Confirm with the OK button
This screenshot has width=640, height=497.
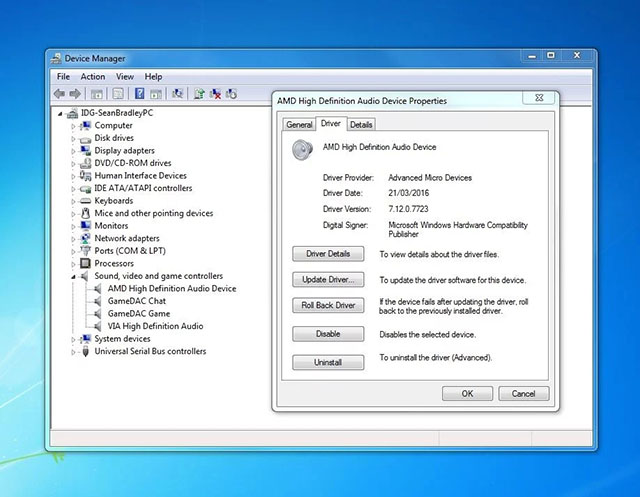(467, 394)
